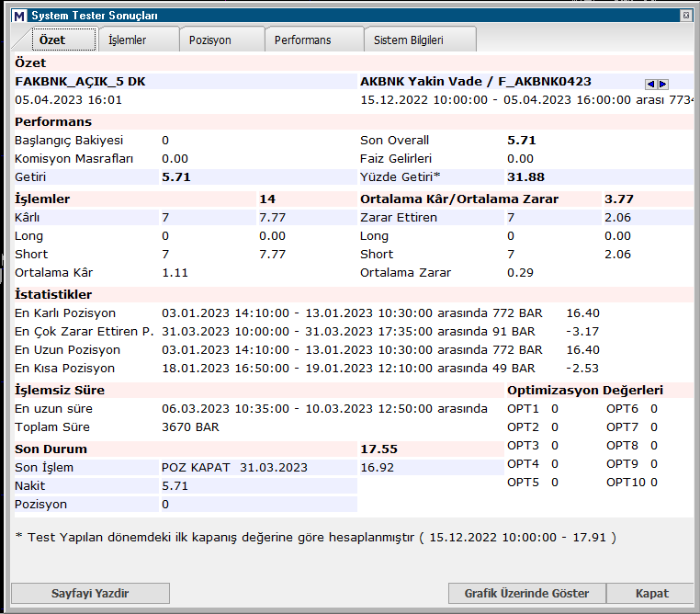
Task: Click the Faiz Gelirleri label
Action: click(x=396, y=158)
